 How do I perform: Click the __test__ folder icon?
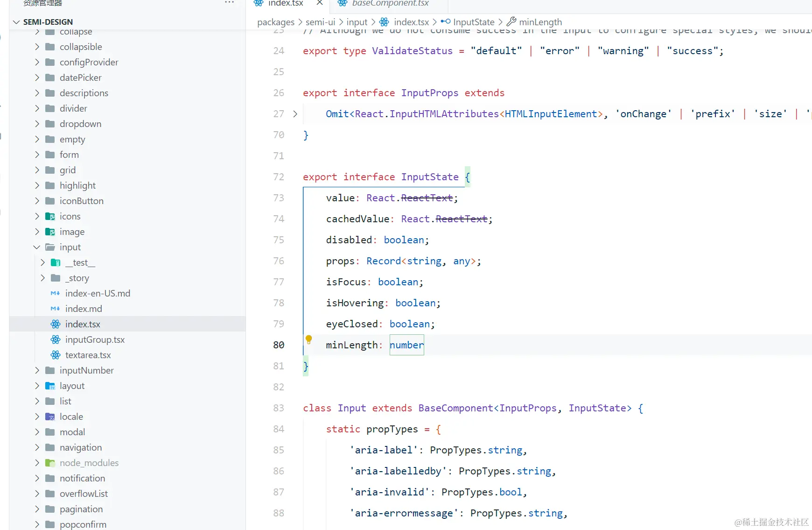56,262
